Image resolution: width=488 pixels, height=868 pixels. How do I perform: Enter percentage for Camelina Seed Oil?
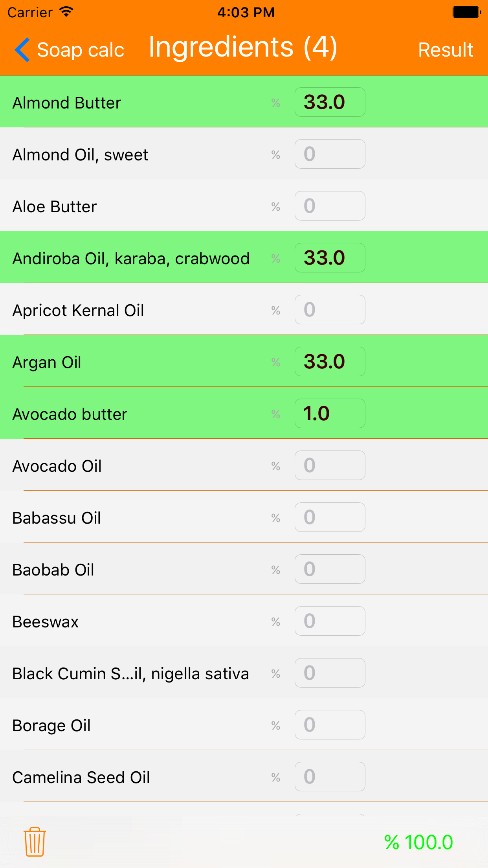(x=330, y=777)
